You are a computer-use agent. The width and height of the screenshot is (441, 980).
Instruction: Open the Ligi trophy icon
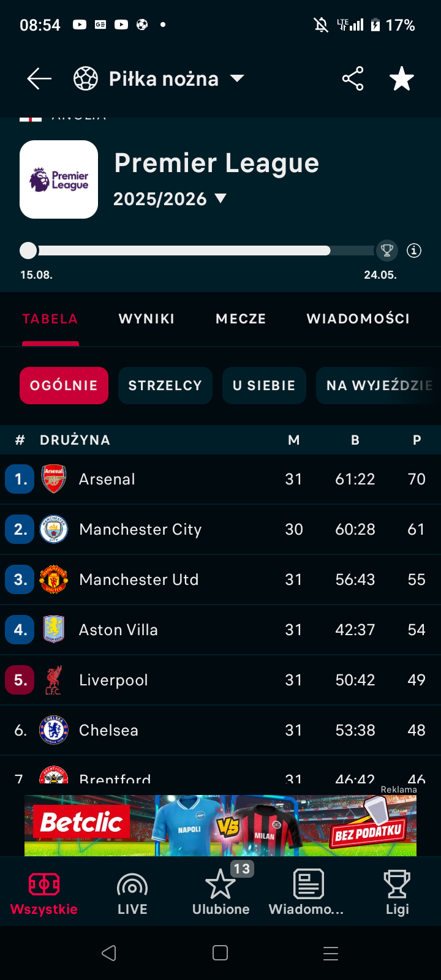(x=397, y=885)
